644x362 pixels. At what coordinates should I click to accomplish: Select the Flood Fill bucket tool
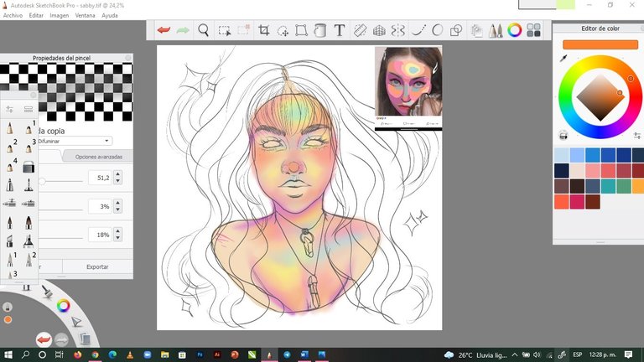pos(320,30)
